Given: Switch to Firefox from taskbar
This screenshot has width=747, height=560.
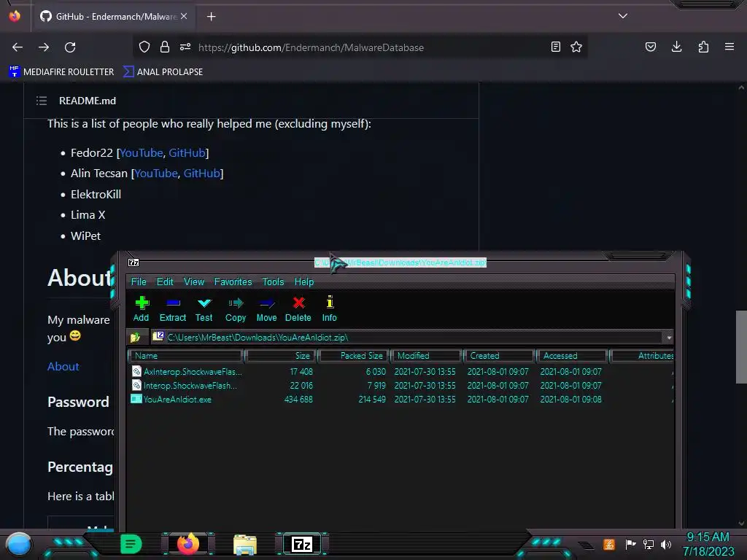Looking at the screenshot, I should 188,544.
